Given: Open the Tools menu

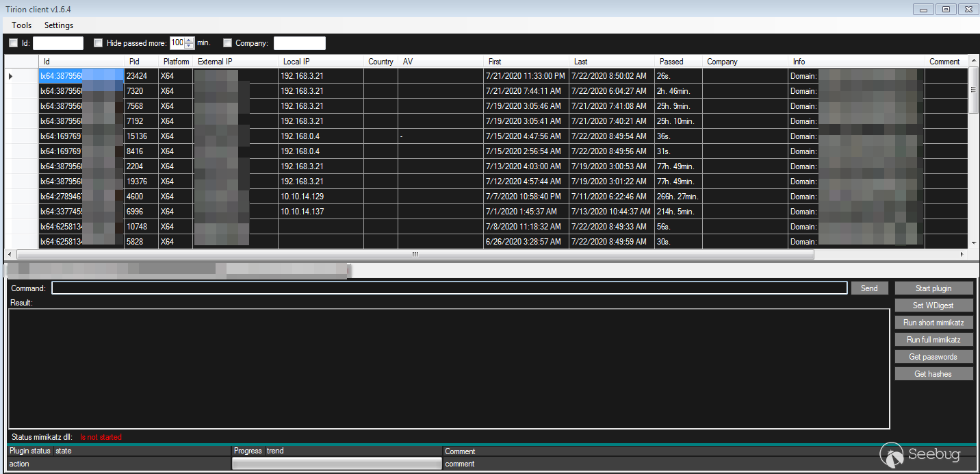Looking at the screenshot, I should click(x=22, y=25).
